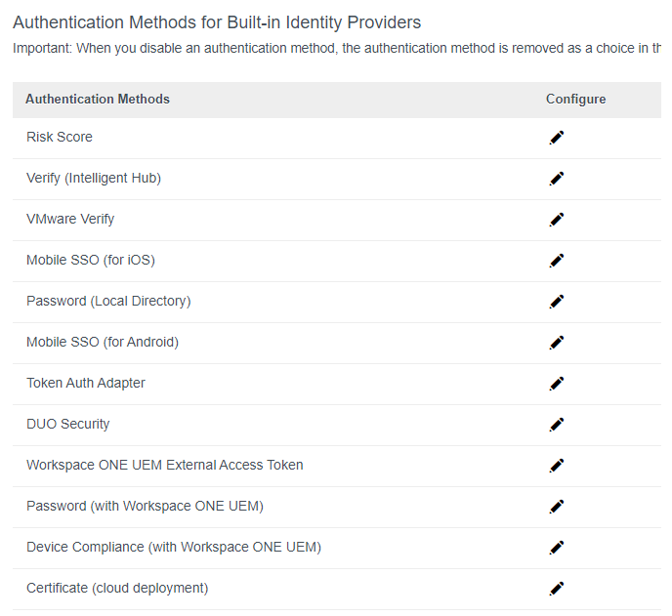Open Workspace ONE UEM External Access Token editor pencil
Viewport: 672px width, 616px height.
point(557,466)
